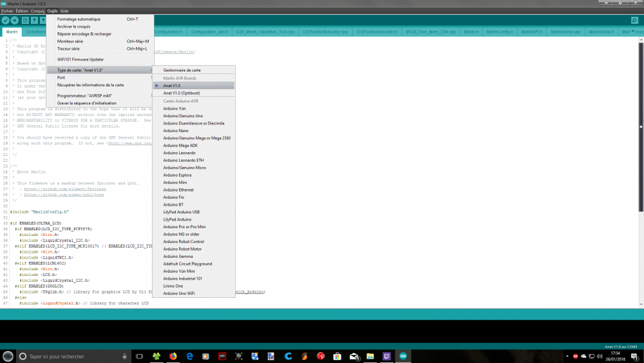This screenshot has width=644, height=363.
Task: Switch to G26_Mesh_Validation_Tool.cpp tab
Action: click(265, 32)
